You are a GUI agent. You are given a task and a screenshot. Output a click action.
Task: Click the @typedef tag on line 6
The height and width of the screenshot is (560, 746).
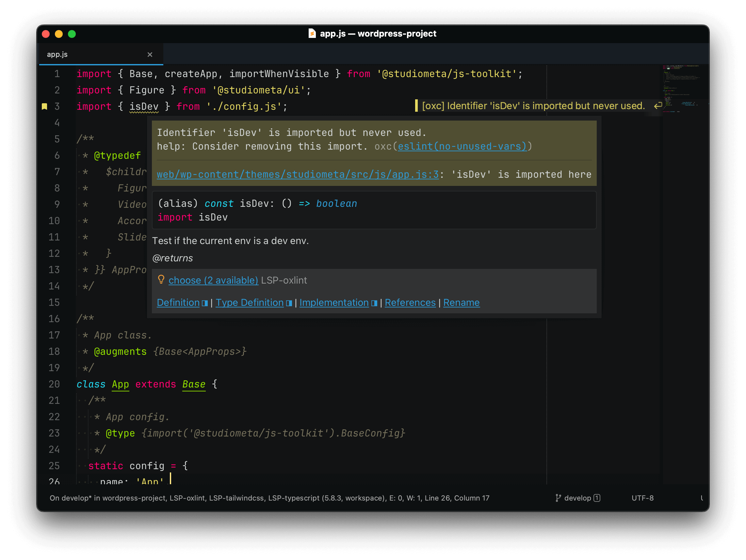(117, 156)
